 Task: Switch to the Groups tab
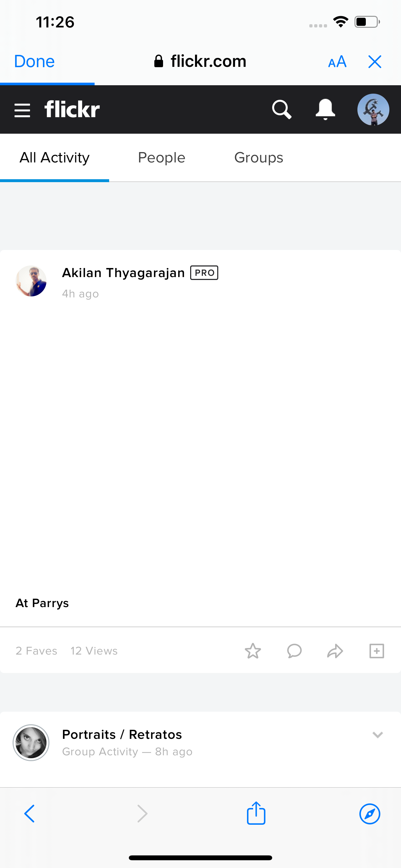259,158
